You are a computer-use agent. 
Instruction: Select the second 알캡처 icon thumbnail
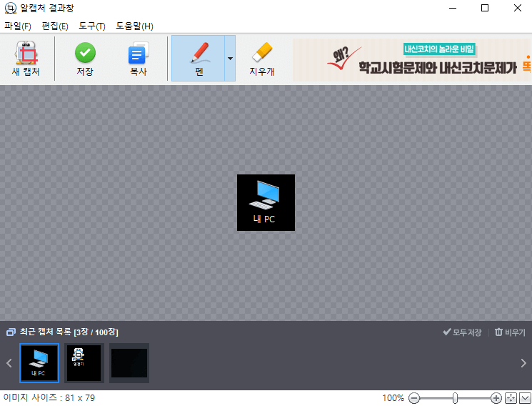coord(84,363)
